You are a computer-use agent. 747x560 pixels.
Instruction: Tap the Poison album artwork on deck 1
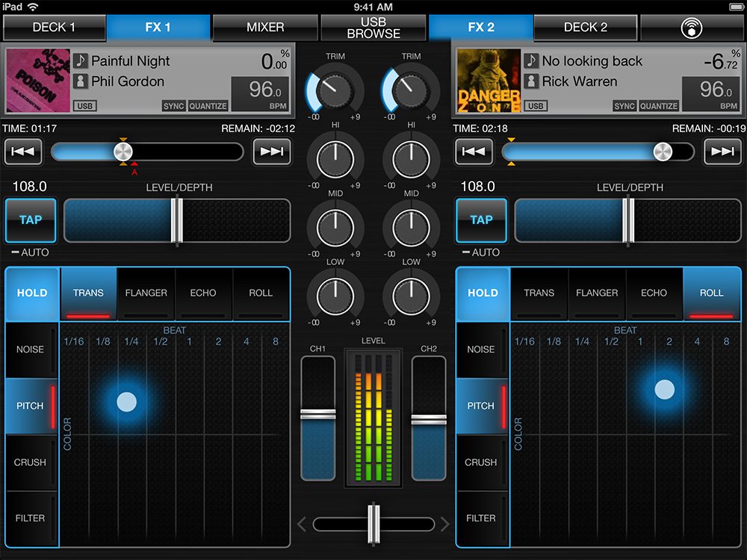(x=37, y=81)
